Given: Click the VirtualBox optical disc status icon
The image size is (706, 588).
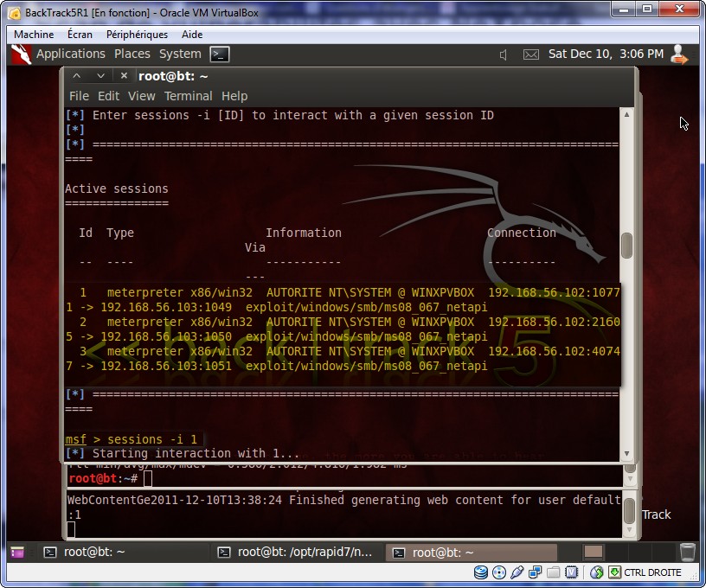Looking at the screenshot, I should 499,572.
